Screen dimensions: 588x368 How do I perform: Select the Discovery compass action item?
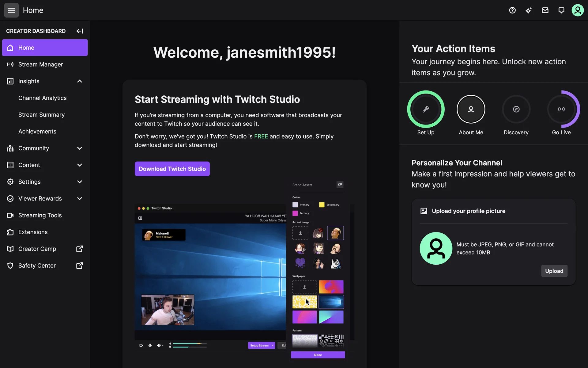pyautogui.click(x=516, y=109)
